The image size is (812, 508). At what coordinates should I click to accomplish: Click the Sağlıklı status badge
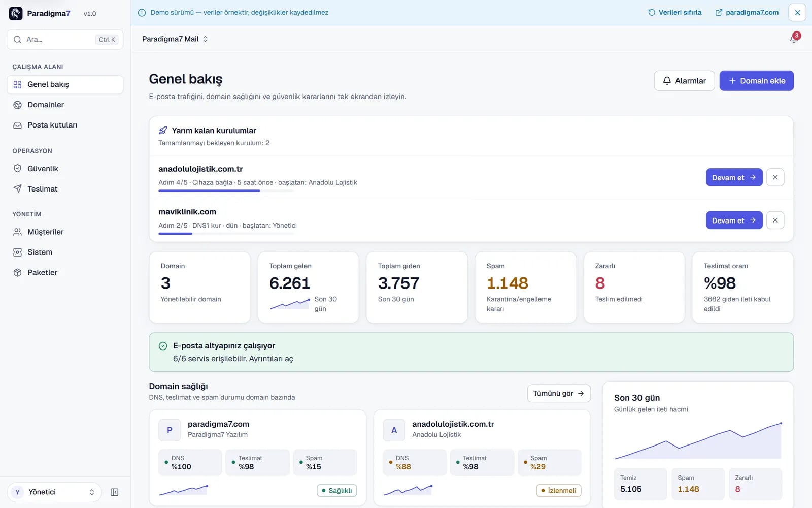tap(337, 491)
